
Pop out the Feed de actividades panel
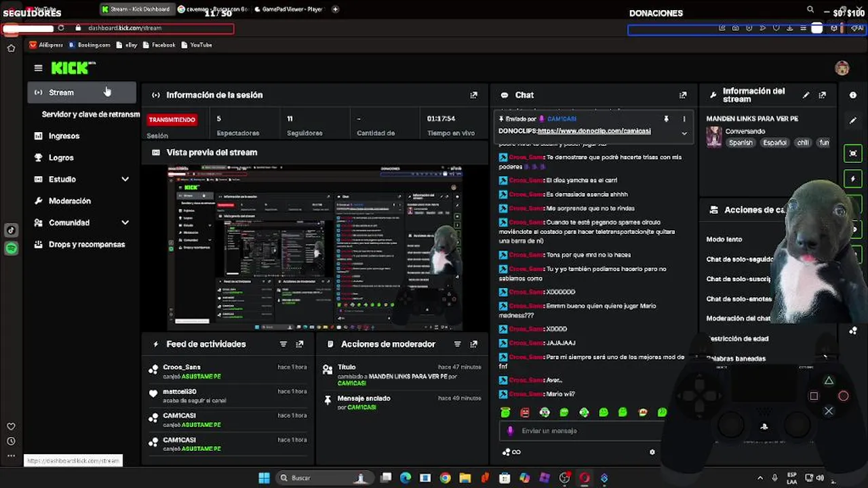[x=300, y=344]
